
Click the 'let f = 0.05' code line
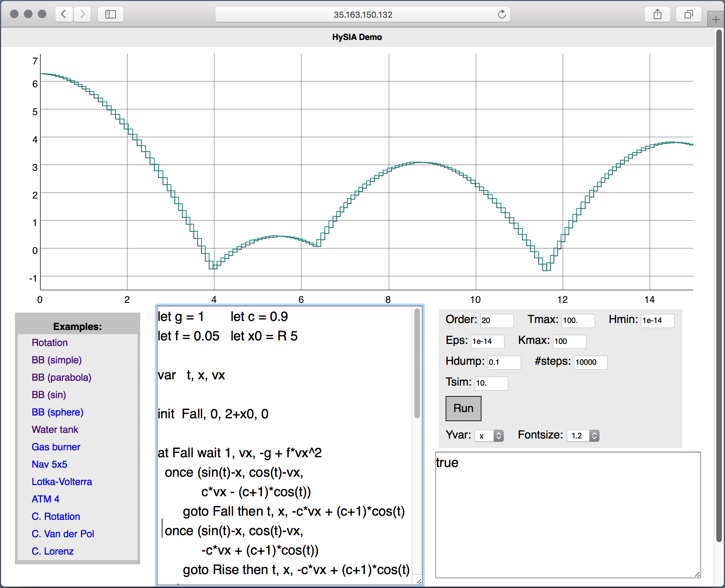(x=189, y=336)
